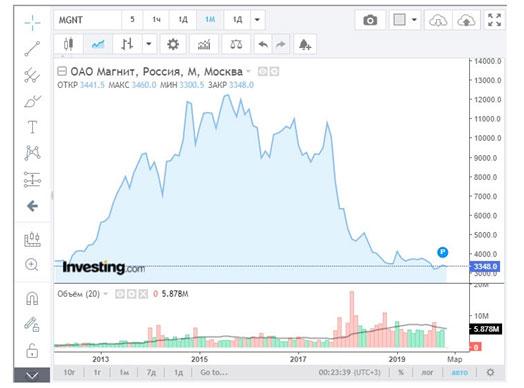Viewport: 524px width, 388px height.
Task: Select the XABCD pattern tool
Action: (32, 153)
